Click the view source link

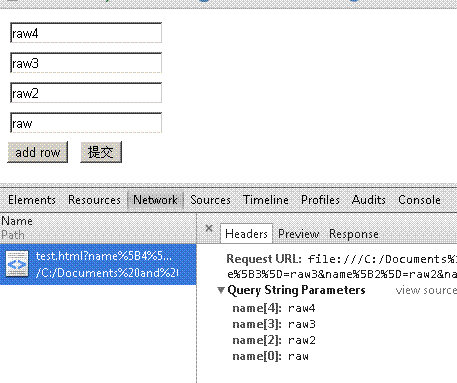click(426, 290)
